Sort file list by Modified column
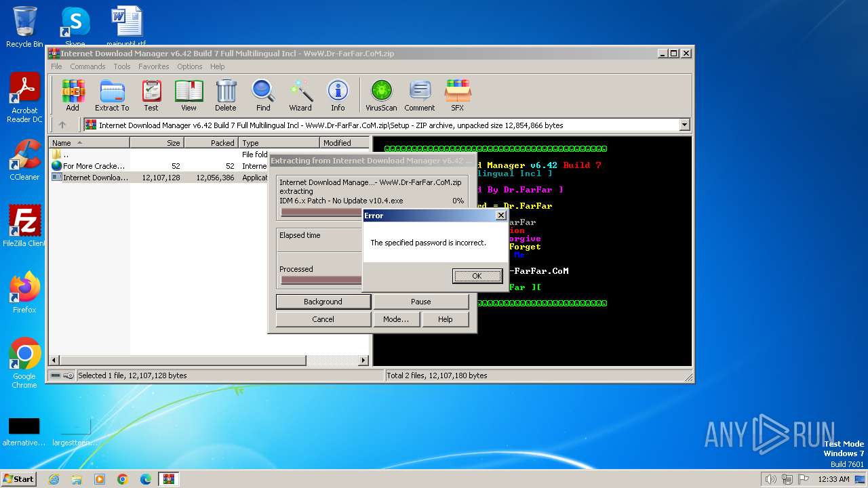 pos(344,142)
